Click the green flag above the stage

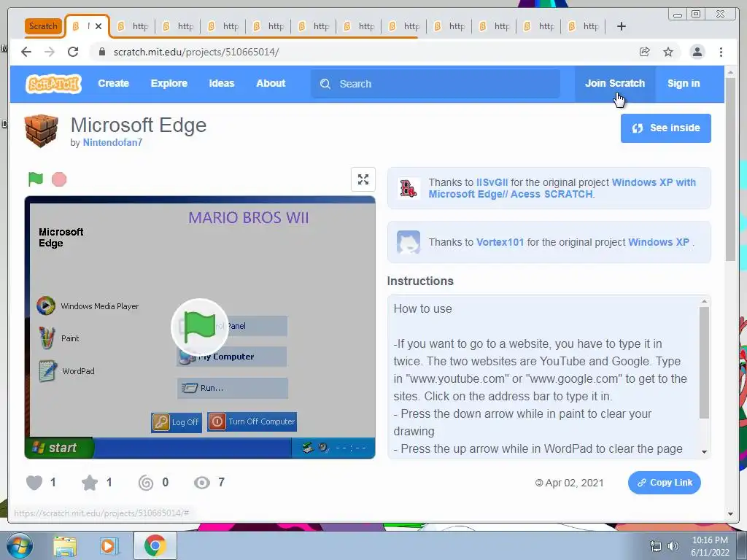[x=35, y=179]
